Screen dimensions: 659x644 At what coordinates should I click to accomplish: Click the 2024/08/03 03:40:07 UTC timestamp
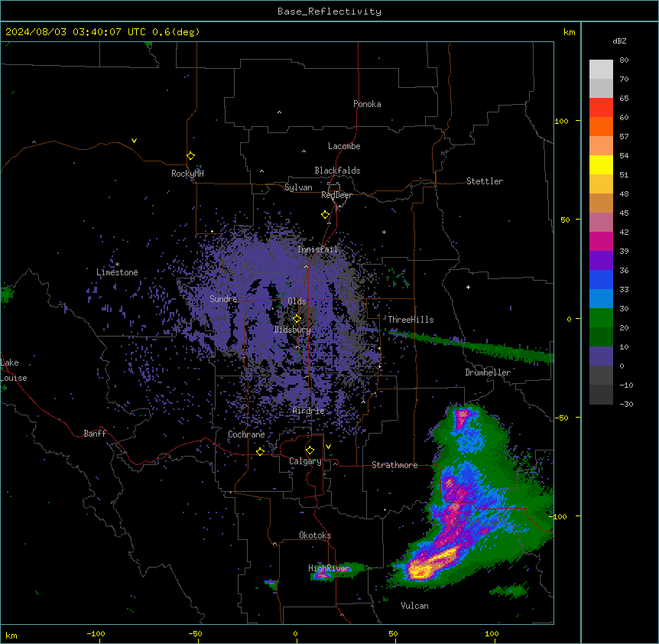102,32
